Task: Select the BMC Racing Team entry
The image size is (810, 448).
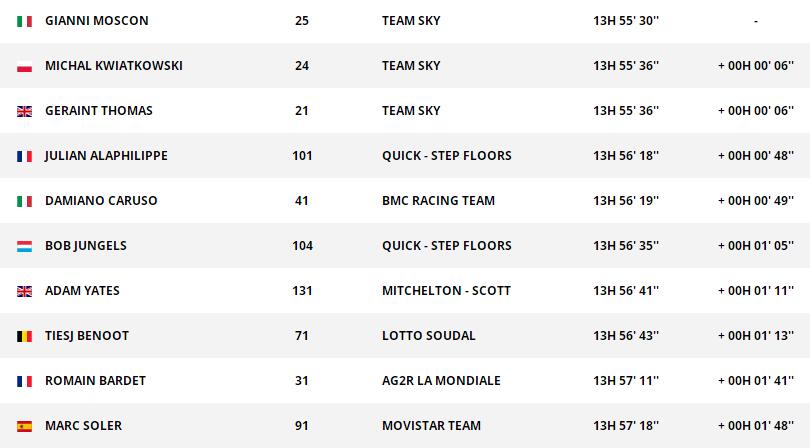Action: [x=438, y=201]
